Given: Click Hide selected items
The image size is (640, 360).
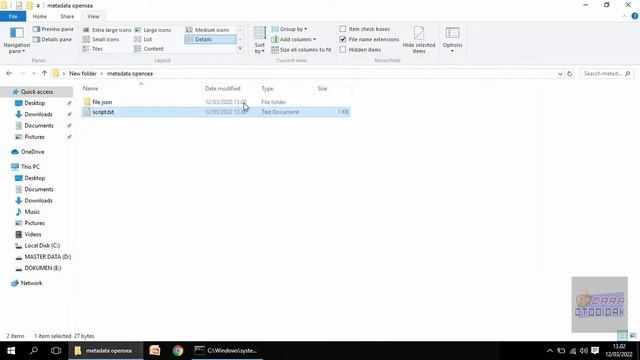Looking at the screenshot, I should [x=419, y=40].
